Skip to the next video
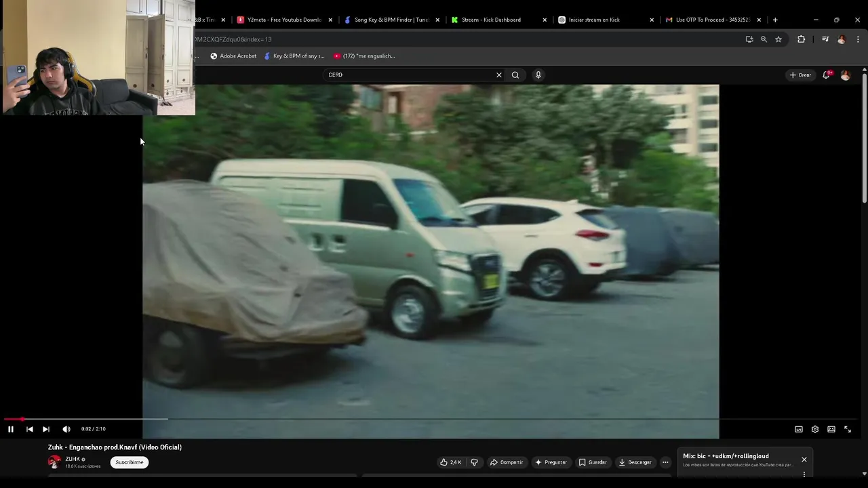Viewport: 868px width, 488px height. tap(46, 429)
